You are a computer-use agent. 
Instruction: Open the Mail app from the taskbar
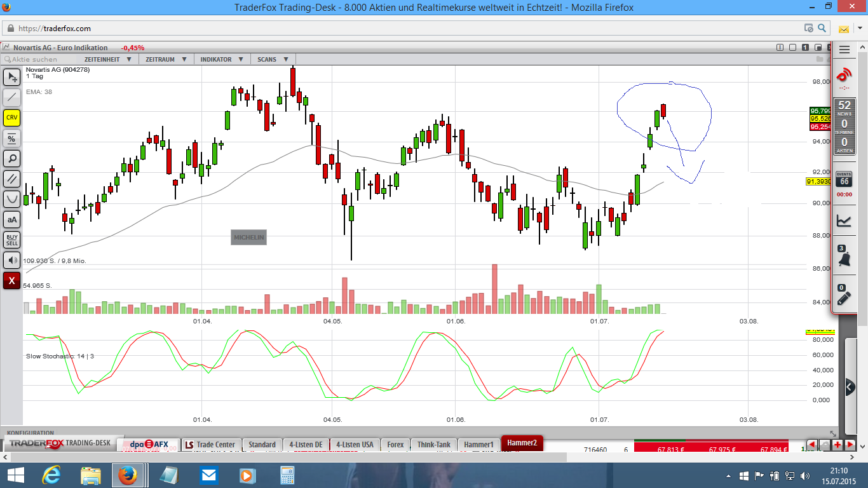pos(208,475)
